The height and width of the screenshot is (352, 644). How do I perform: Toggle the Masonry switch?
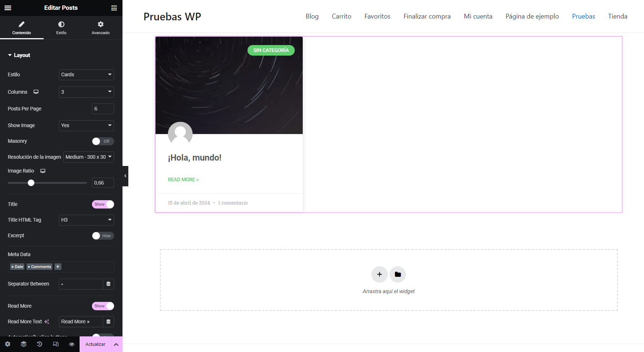(103, 141)
